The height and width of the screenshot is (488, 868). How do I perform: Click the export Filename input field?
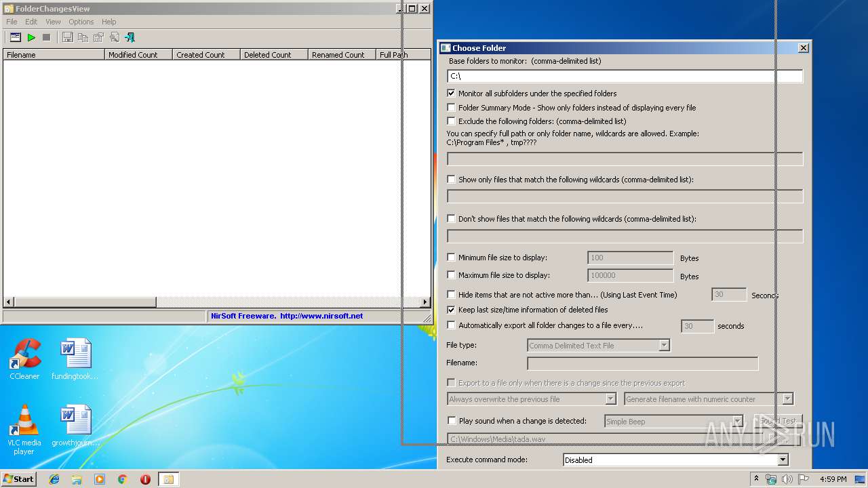coord(642,364)
